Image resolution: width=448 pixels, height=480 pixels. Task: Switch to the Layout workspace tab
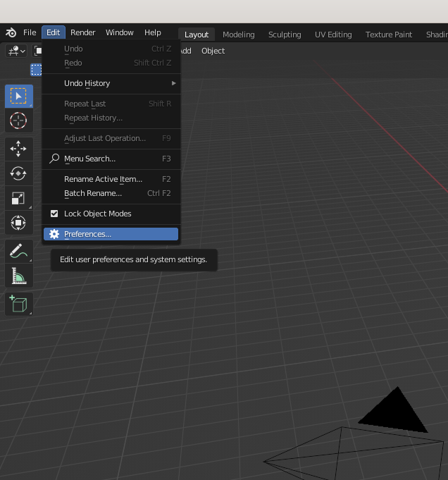pos(197,35)
